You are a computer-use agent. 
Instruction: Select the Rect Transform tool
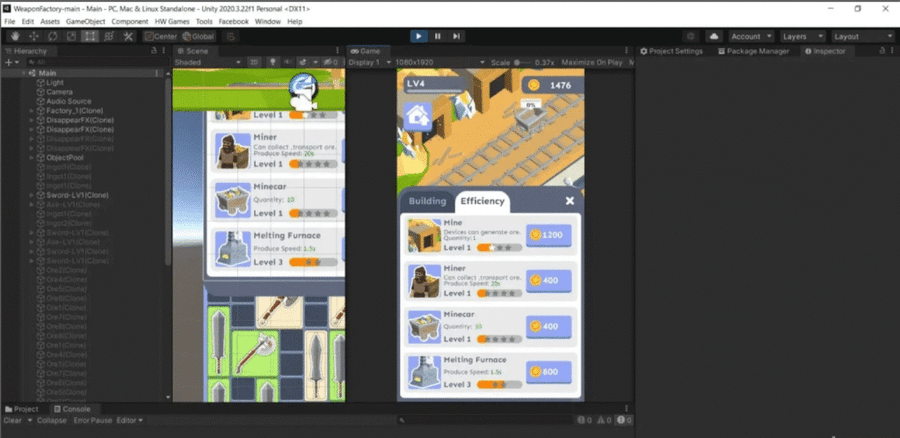90,36
